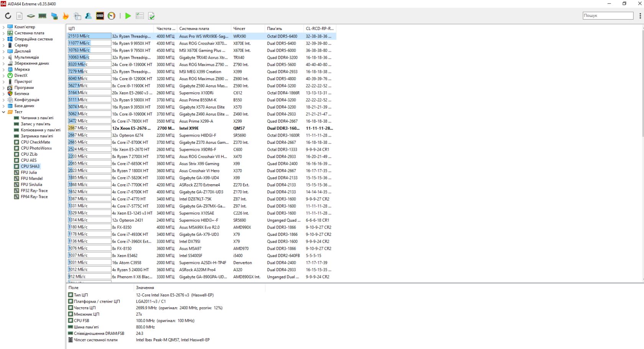This screenshot has width=644, height=349.
Task: Click the Значення column header
Action: (x=199, y=288)
